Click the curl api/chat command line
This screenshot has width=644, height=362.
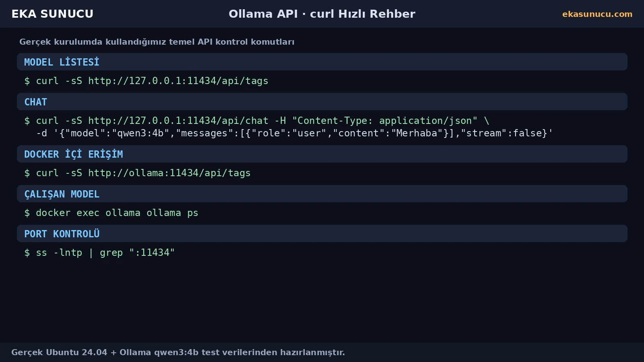coord(257,121)
